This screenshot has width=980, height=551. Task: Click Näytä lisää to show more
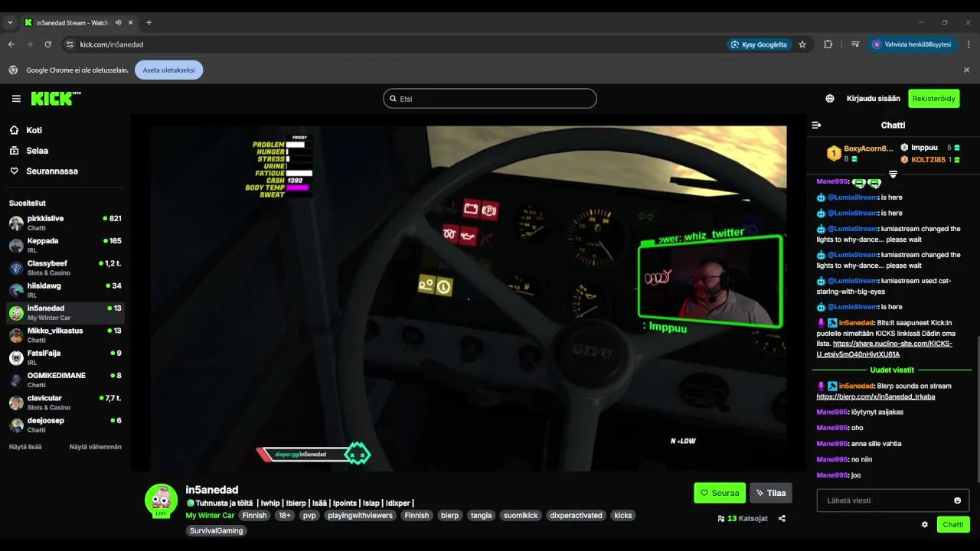point(25,447)
